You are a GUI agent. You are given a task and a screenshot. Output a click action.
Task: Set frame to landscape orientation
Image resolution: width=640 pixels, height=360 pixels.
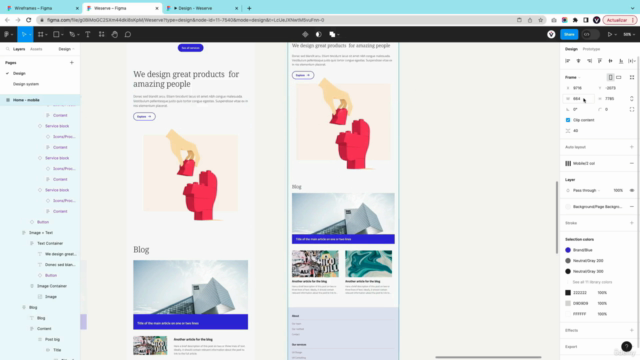click(x=619, y=77)
